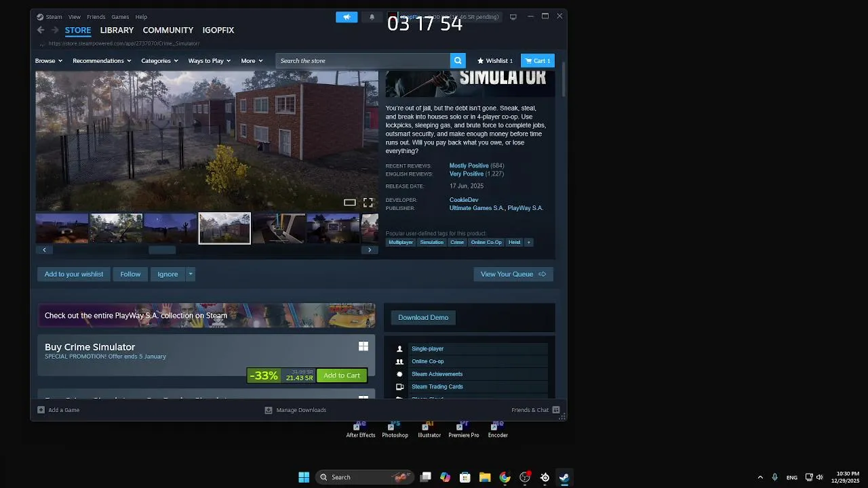Select the first screenshot thumbnail
This screenshot has height=488, width=868.
[62, 228]
